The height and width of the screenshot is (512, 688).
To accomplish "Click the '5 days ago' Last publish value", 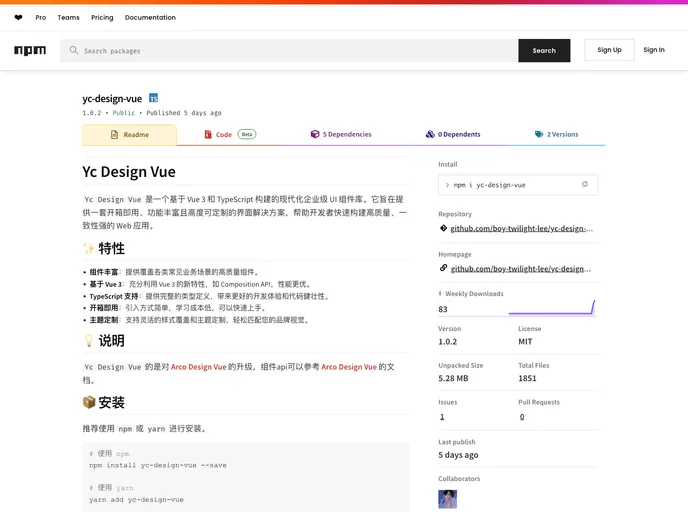I will click(458, 455).
